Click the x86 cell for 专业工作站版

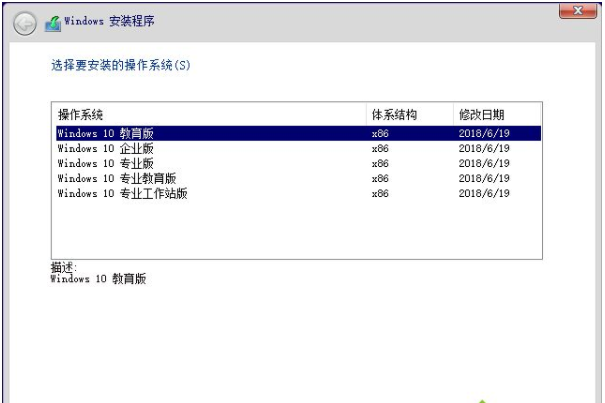(x=380, y=194)
